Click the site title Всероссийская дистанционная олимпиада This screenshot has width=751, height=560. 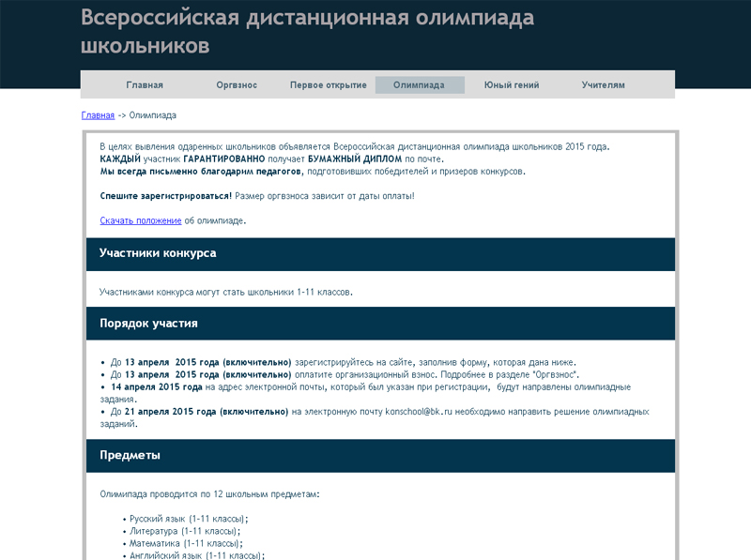308,32
